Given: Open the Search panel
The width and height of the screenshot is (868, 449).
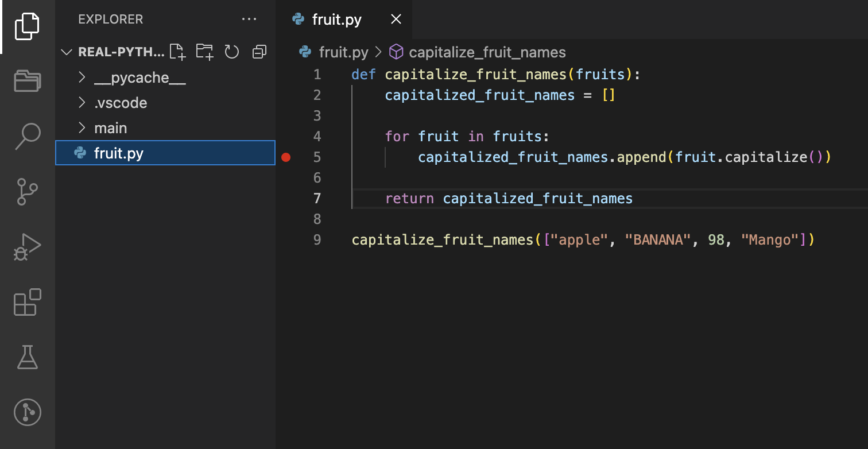Looking at the screenshot, I should pyautogui.click(x=26, y=136).
